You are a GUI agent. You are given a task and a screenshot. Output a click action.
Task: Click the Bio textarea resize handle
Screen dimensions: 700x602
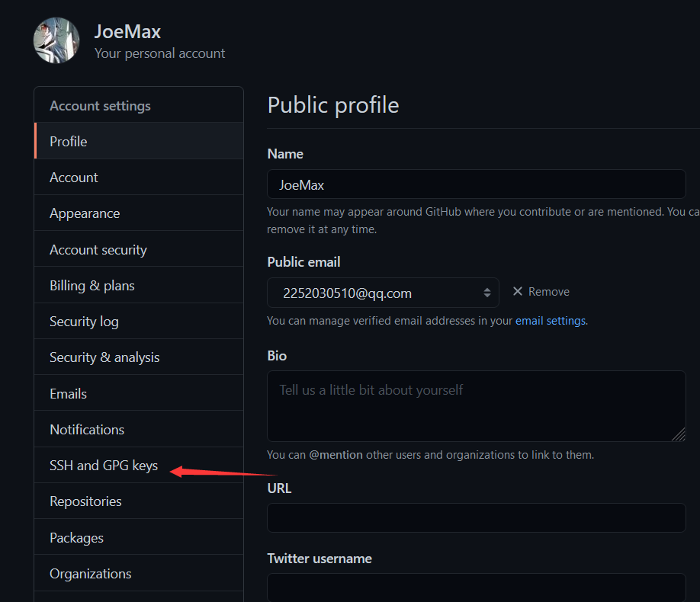click(679, 434)
